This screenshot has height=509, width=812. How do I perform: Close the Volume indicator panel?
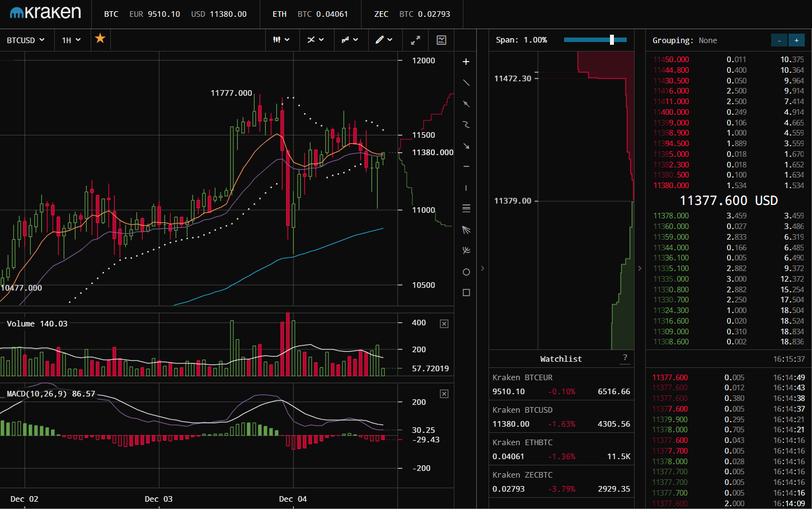click(444, 324)
